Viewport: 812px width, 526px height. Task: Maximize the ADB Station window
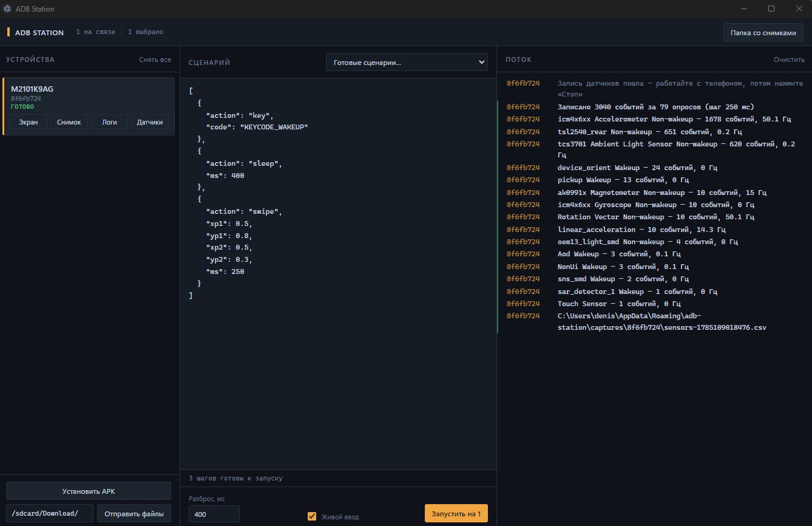click(771, 9)
